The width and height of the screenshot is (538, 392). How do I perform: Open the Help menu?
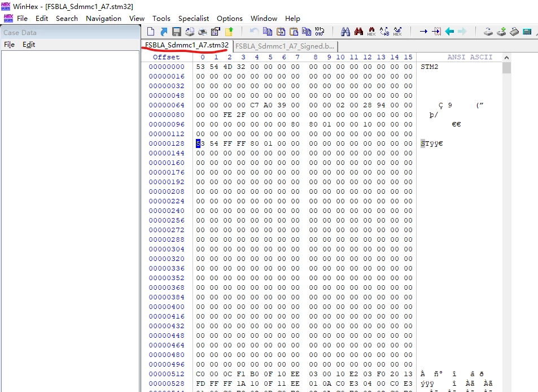pos(292,19)
